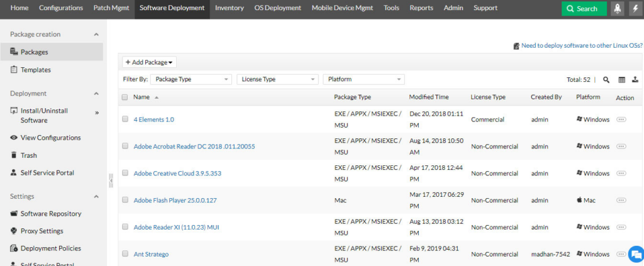Screen dimensions: 644x266
Task: Collapse the Settings section
Action: click(x=96, y=197)
